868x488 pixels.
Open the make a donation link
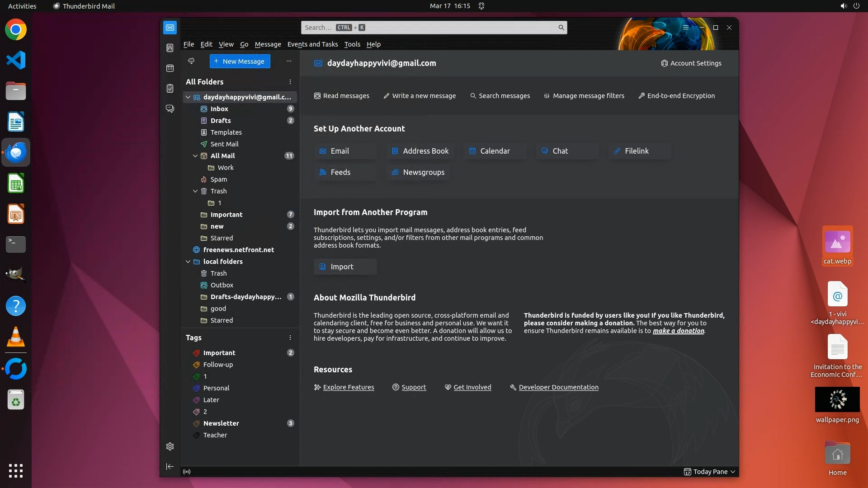click(678, 331)
